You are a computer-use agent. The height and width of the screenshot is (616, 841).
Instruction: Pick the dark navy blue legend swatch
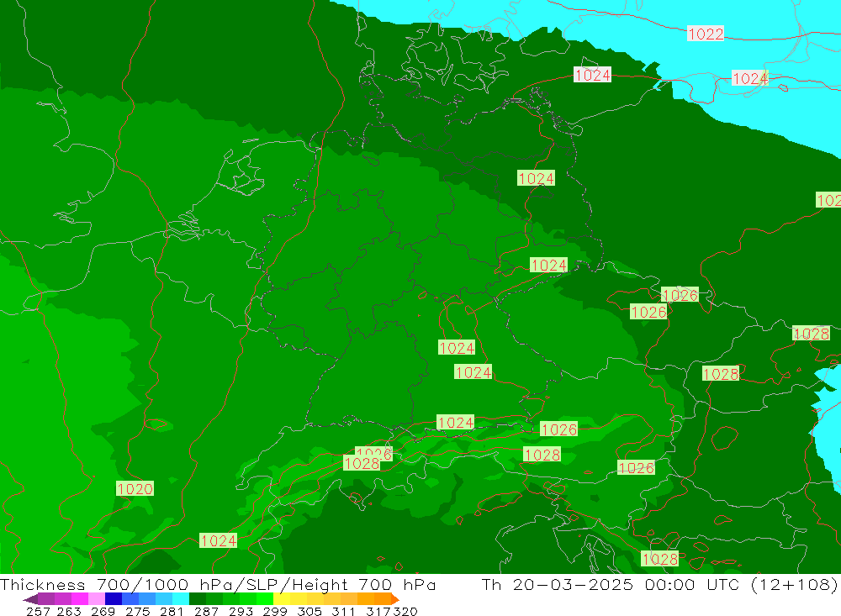point(114,599)
